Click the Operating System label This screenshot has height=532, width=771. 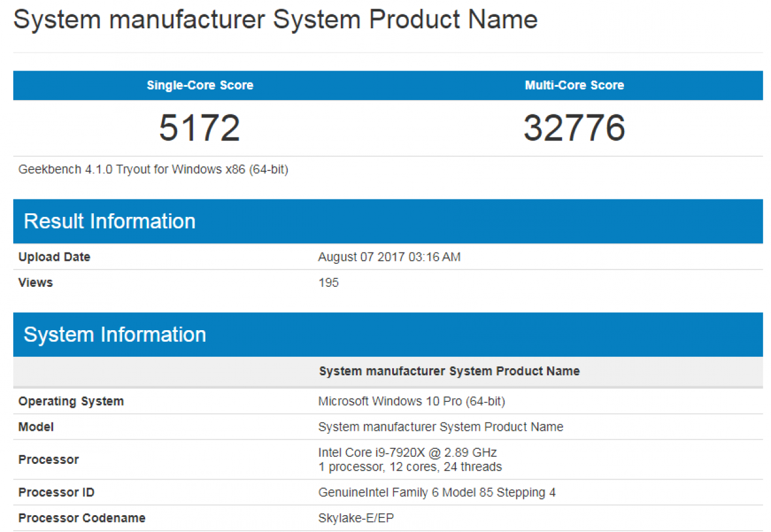coord(71,401)
